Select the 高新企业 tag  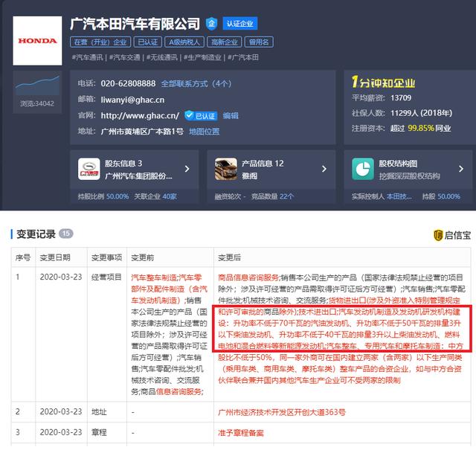tap(225, 42)
